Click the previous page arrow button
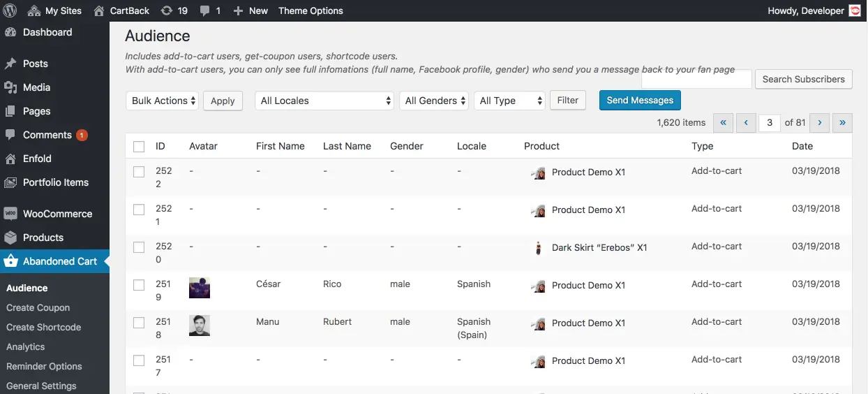The image size is (868, 394). tap(746, 122)
